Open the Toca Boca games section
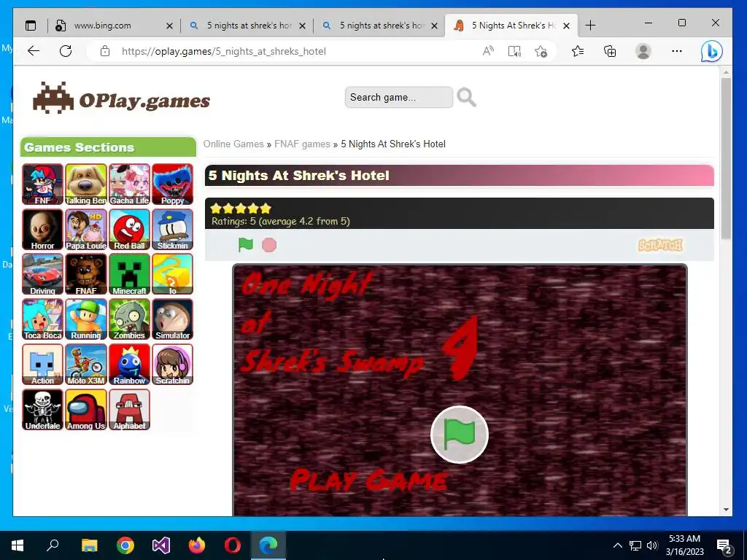Screen dimensions: 747x560 pos(42,319)
